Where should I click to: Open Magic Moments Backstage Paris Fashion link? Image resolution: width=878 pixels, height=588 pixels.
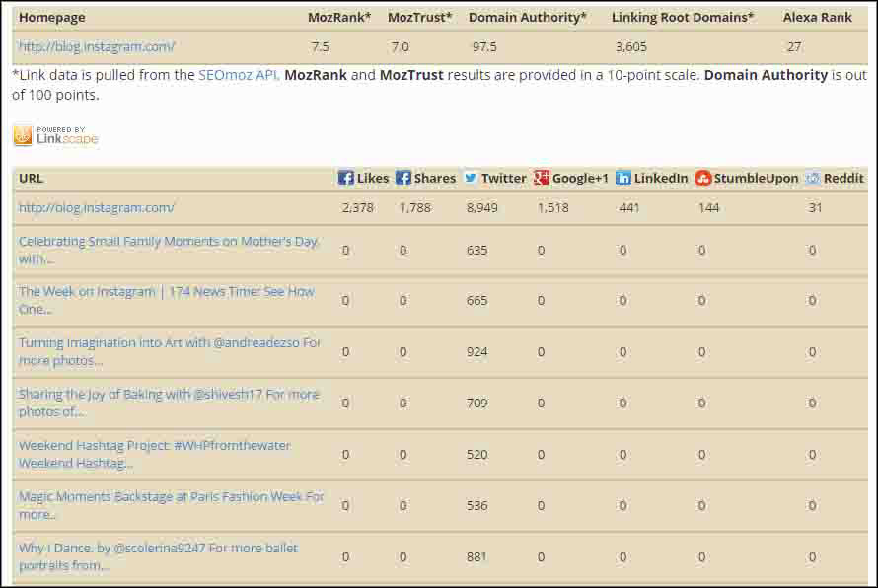coord(171,496)
